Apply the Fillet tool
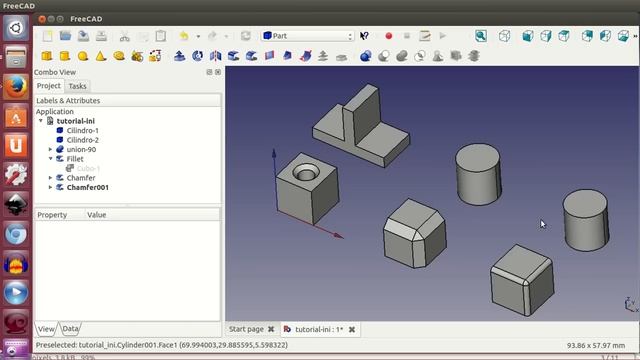 (x=233, y=56)
